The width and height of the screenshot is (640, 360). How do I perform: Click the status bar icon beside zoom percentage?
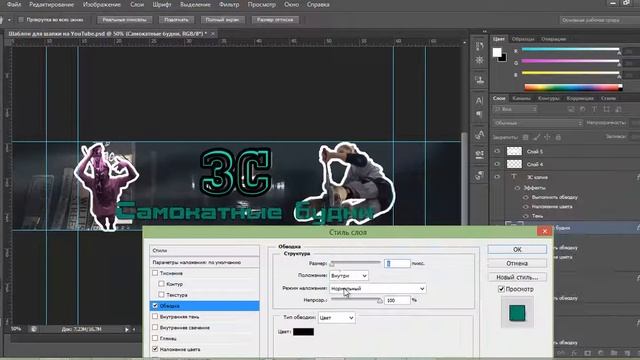click(34, 329)
